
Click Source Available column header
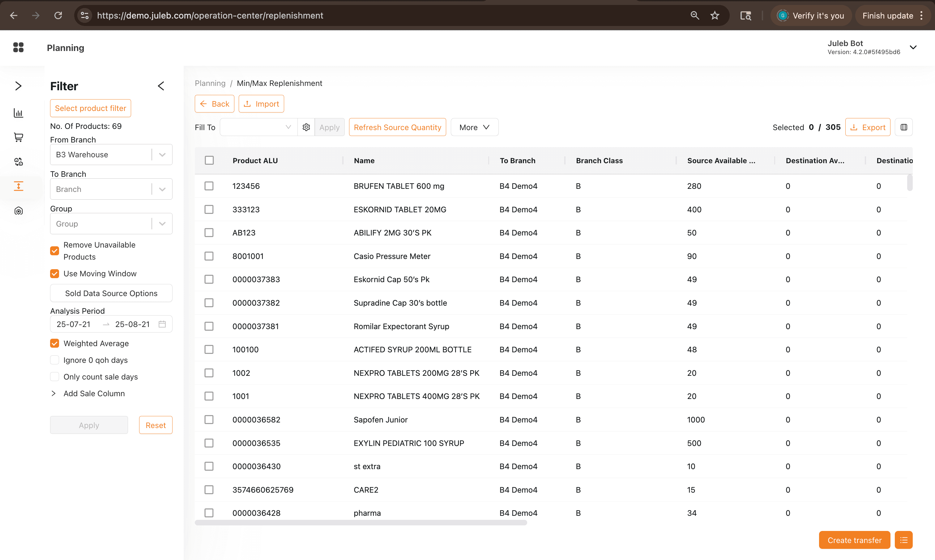(x=721, y=160)
